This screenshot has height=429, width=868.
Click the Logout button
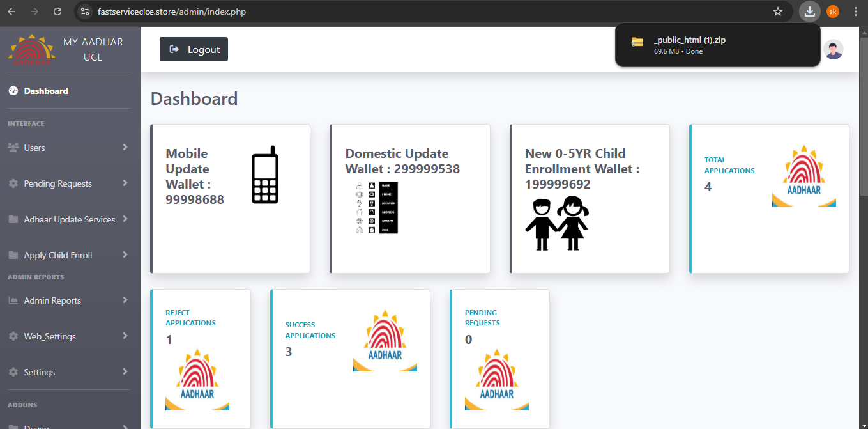tap(194, 49)
